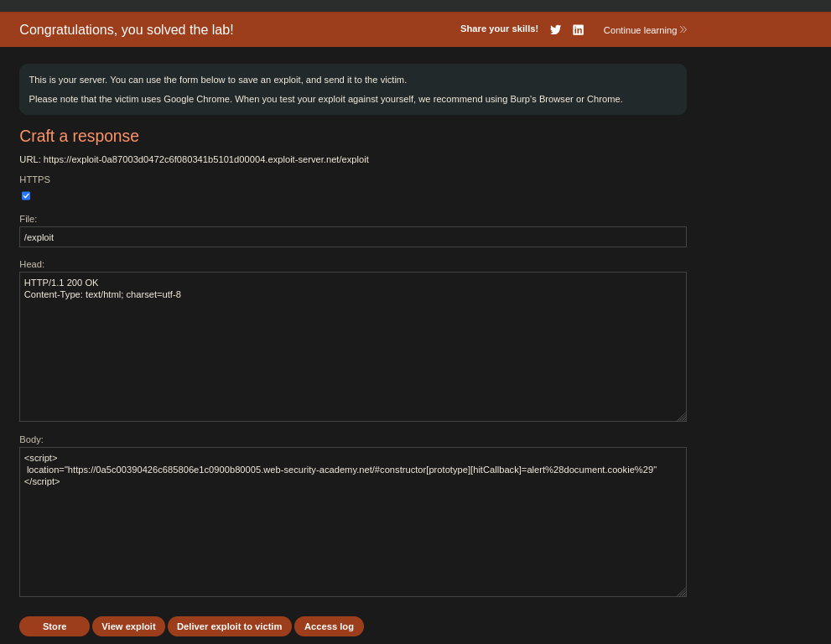Click the closing </script> tag line
Image resolution: width=831 pixels, height=644 pixels.
click(42, 481)
